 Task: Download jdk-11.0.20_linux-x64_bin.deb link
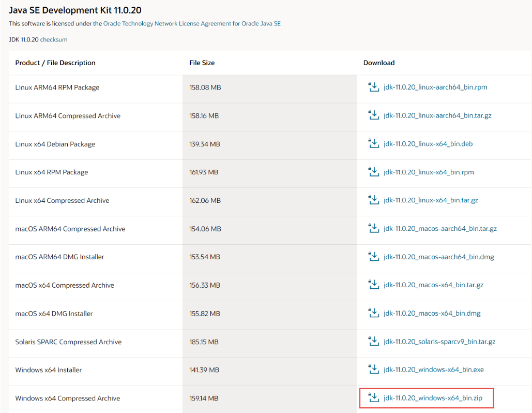428,144
